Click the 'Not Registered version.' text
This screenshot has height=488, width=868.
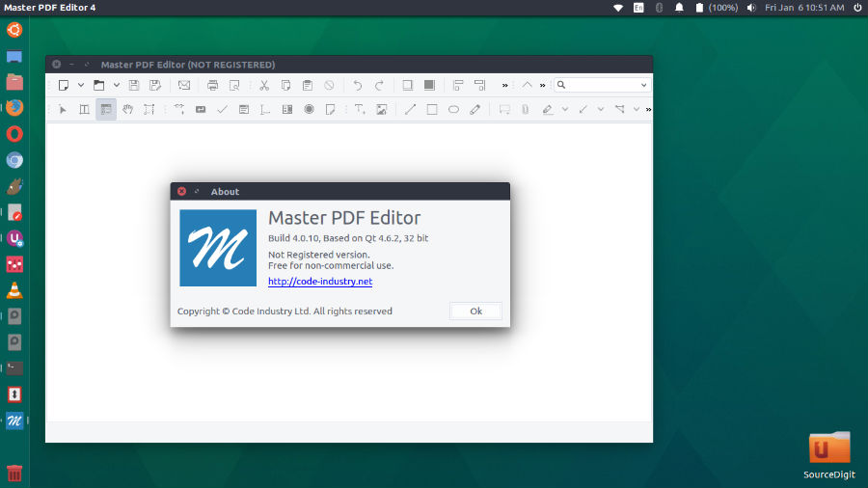[x=319, y=255]
